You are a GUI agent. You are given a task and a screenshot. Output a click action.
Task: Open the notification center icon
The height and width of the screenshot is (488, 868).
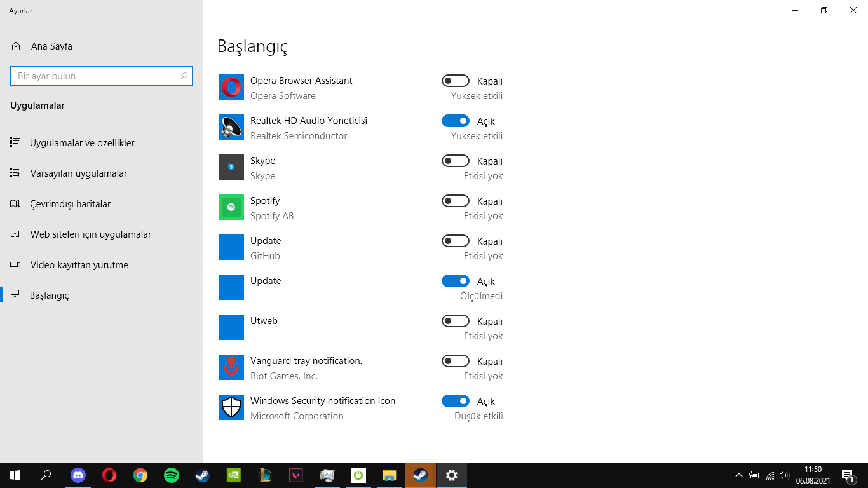click(847, 475)
